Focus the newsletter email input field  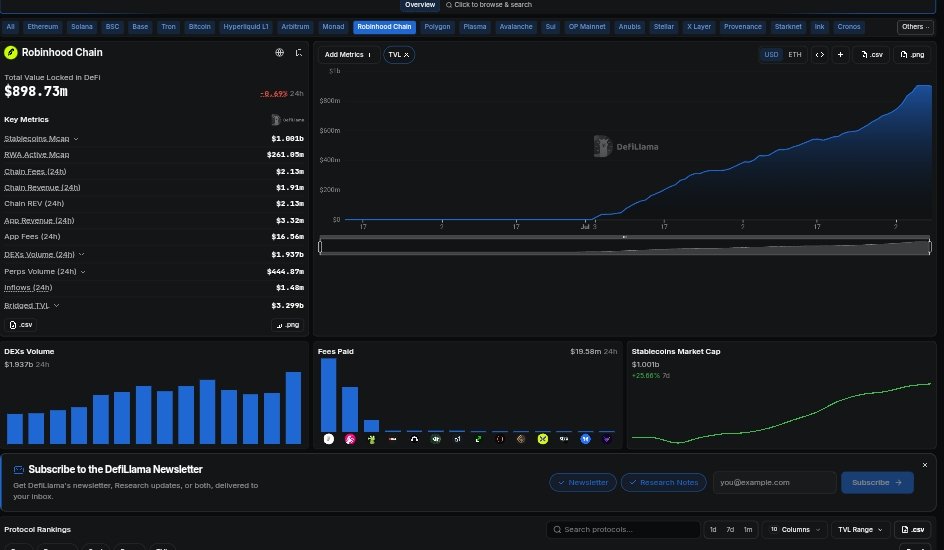tap(775, 483)
